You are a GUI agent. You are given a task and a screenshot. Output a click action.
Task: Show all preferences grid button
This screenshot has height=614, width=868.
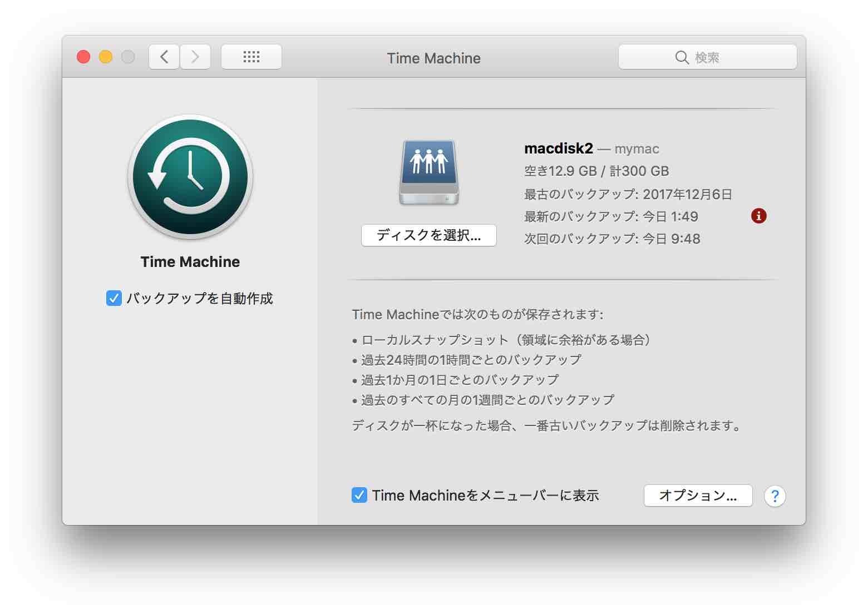point(251,57)
